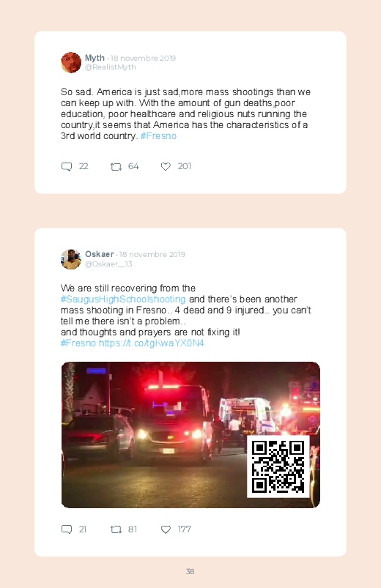Like Oskaer's tweet with the heart icon
381x588 pixels.
pyautogui.click(x=166, y=529)
